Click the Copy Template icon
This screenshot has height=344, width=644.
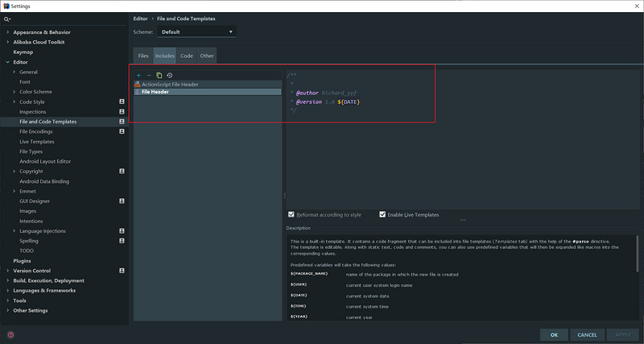[x=159, y=75]
